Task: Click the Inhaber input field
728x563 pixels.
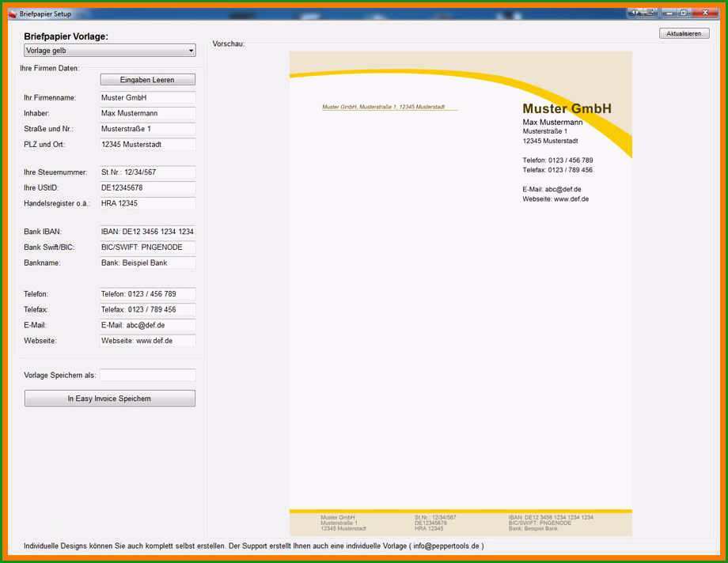Action: pyautogui.click(x=148, y=113)
